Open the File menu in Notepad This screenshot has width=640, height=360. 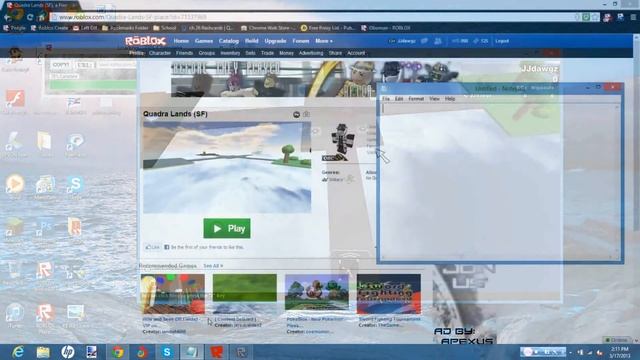coord(386,99)
